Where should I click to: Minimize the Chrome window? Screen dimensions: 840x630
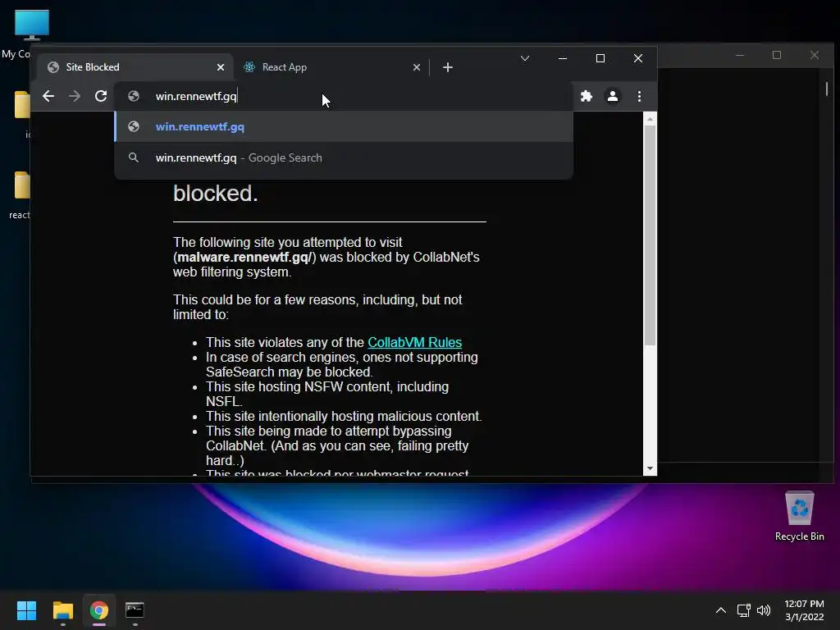click(563, 58)
